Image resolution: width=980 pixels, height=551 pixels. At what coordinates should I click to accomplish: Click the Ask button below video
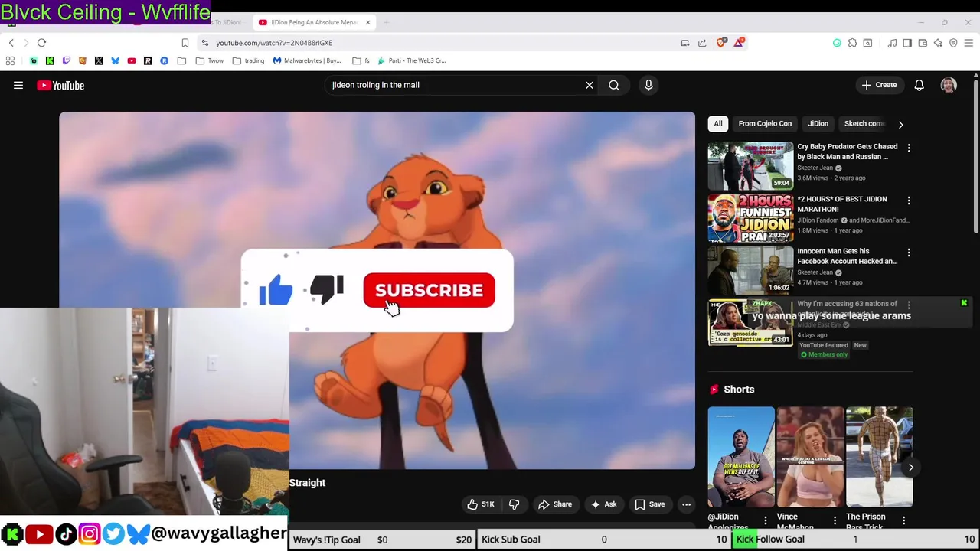pos(603,504)
